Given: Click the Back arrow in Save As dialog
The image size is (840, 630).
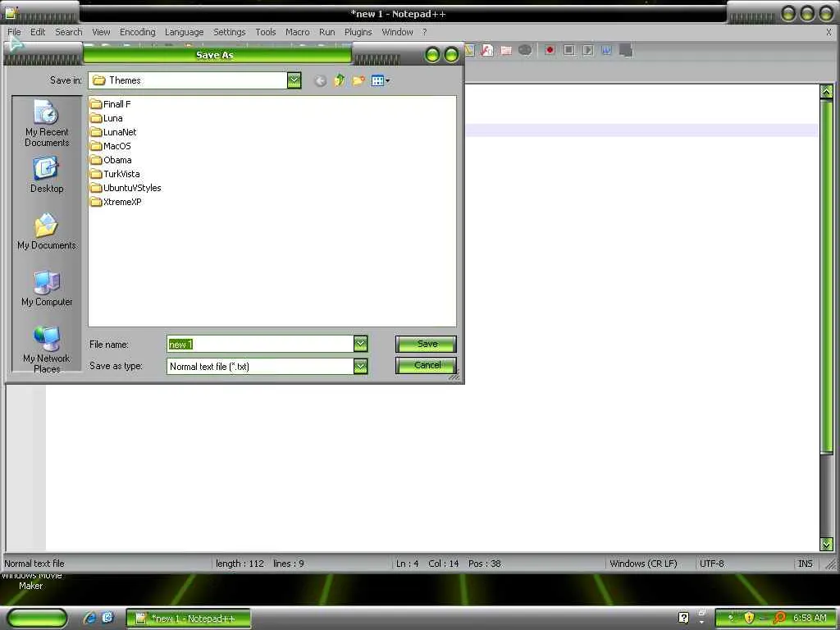Looking at the screenshot, I should [321, 81].
